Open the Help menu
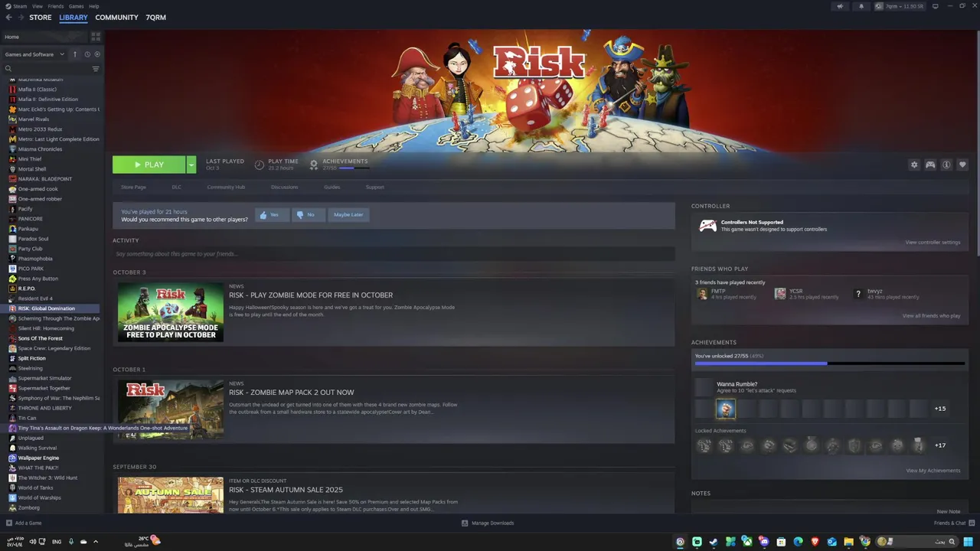 tap(94, 6)
